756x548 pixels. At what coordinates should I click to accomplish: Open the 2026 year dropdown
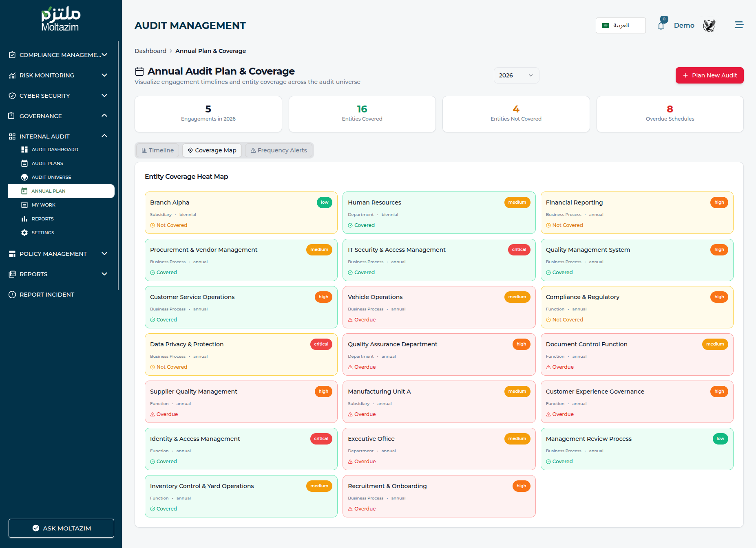click(516, 75)
